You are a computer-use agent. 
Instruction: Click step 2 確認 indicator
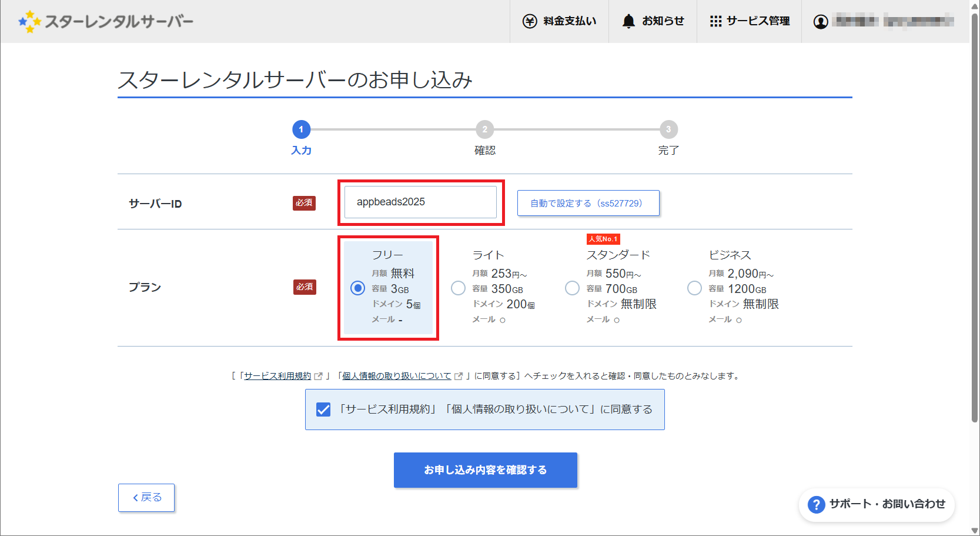(485, 129)
